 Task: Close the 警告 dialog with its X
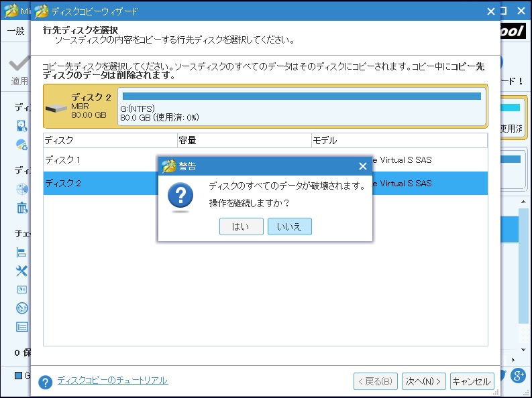pos(363,166)
